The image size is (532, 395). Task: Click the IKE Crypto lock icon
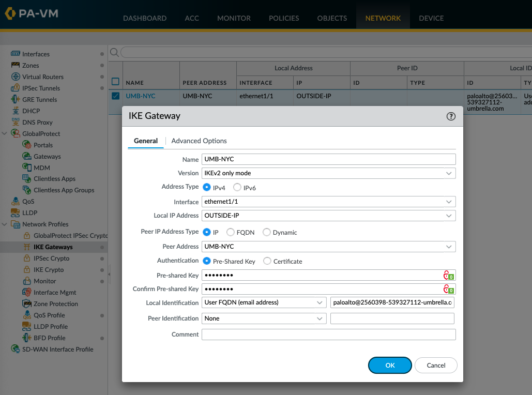[x=27, y=269]
